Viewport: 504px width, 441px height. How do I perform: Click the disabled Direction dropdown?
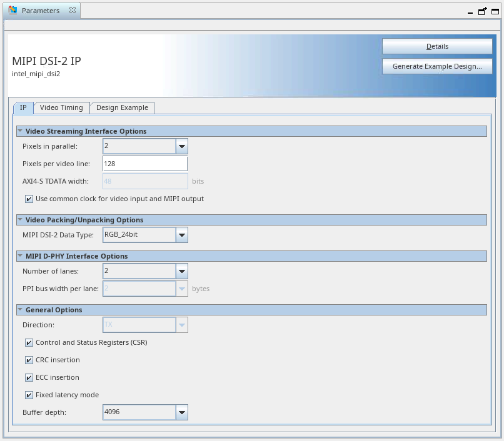pos(145,325)
